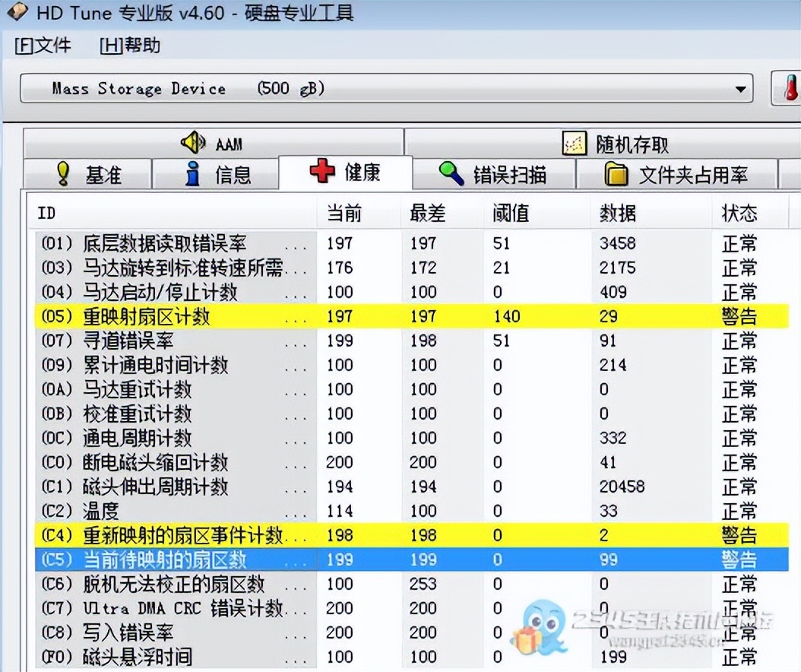The height and width of the screenshot is (672, 801).
Task: Click the 数据 column header
Action: [618, 213]
